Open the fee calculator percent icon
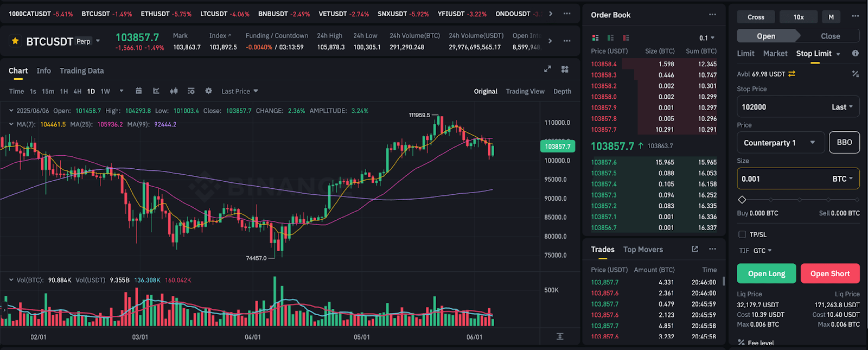Screen dimensions: 868x350 coord(855,74)
